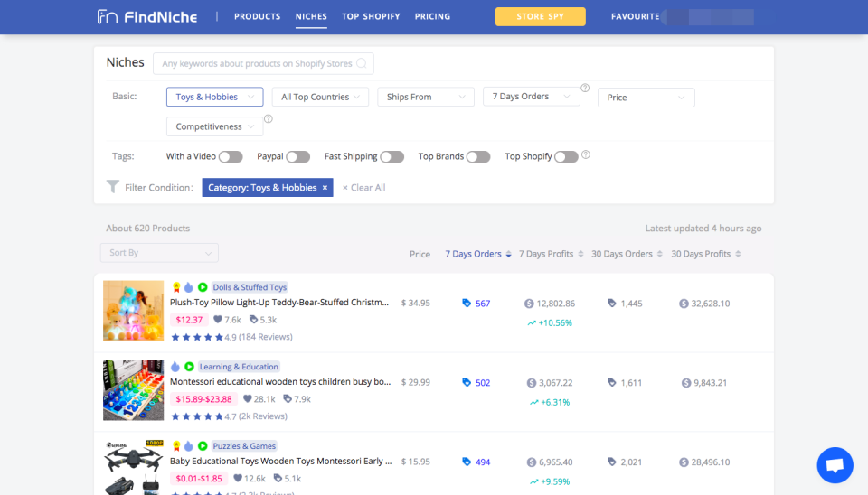
Task: Turn on the Paypal toggle
Action: pos(298,157)
